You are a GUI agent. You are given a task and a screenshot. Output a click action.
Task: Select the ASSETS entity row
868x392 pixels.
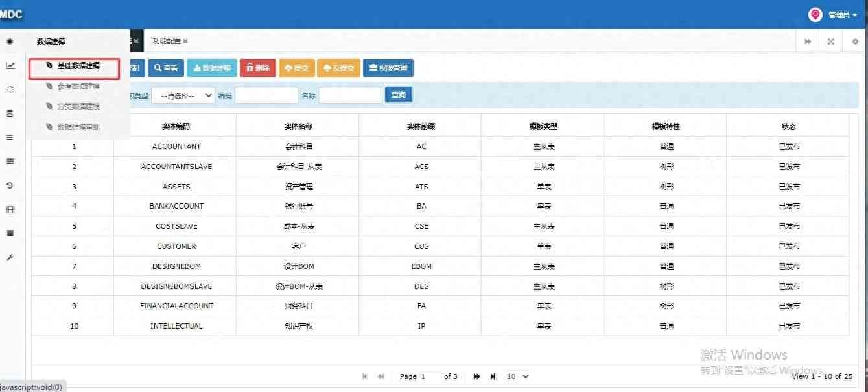[440, 187]
